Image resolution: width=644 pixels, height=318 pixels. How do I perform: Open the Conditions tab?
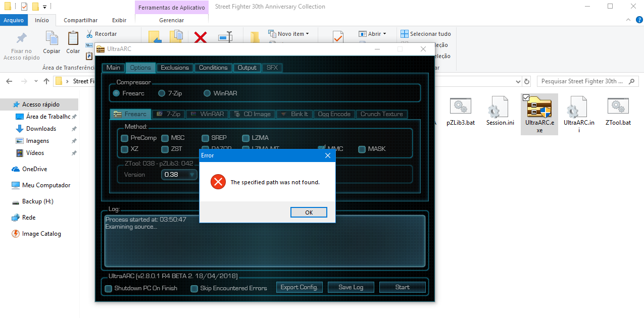tap(213, 68)
